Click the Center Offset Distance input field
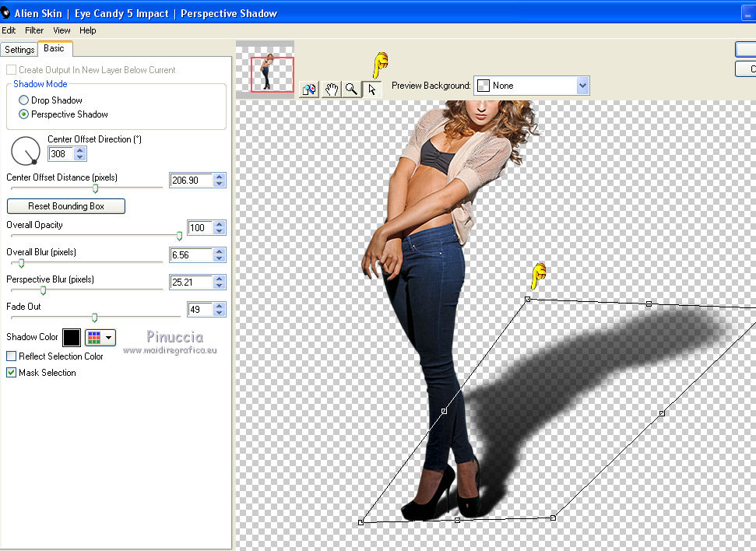Viewport: 756px width, 551px height. tap(192, 181)
